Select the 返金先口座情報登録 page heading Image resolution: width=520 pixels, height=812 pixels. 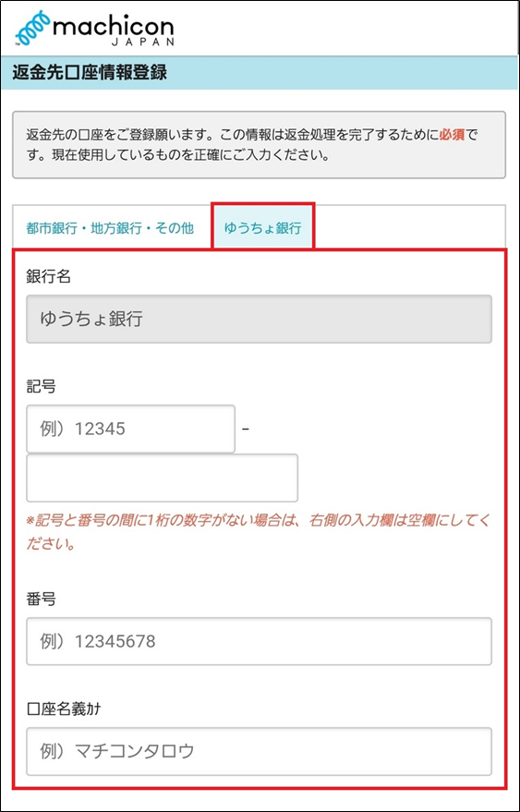pyautogui.click(x=91, y=72)
